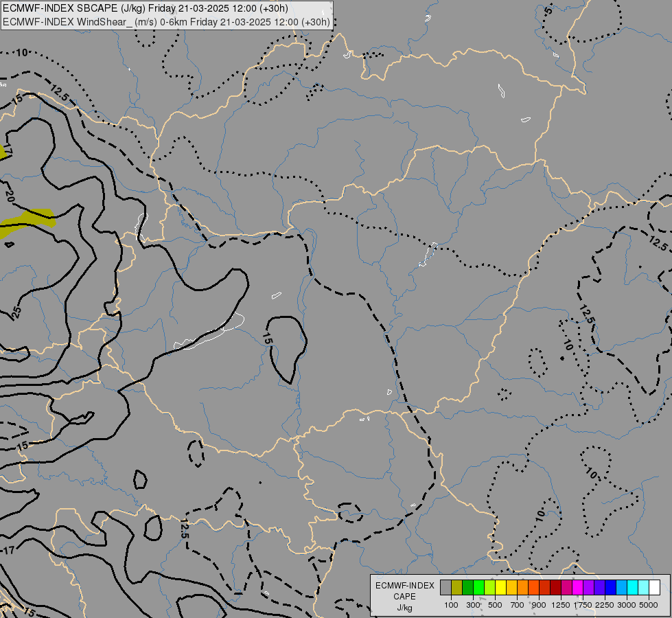Screen dimensions: 672x618
Task: Select the dark maroon legend swatch
Action: 555,588
